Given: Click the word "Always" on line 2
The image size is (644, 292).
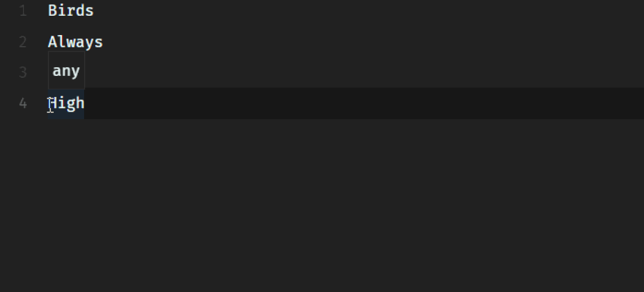Looking at the screenshot, I should coord(75,42).
